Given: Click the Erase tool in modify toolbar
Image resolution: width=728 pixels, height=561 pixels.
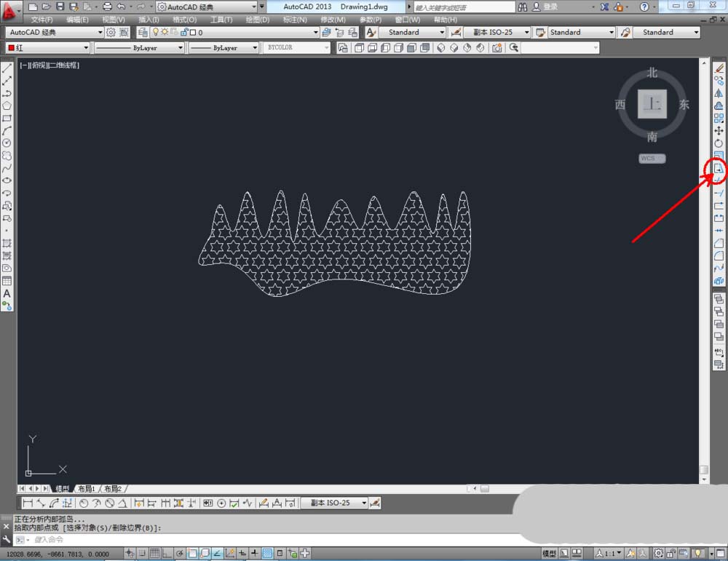Looking at the screenshot, I should point(719,68).
